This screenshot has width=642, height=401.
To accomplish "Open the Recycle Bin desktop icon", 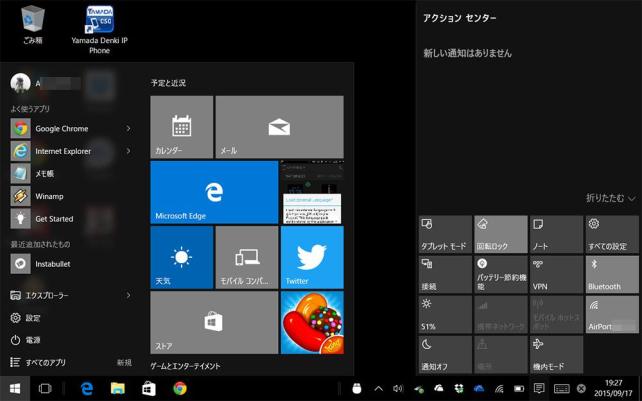I will [x=32, y=24].
